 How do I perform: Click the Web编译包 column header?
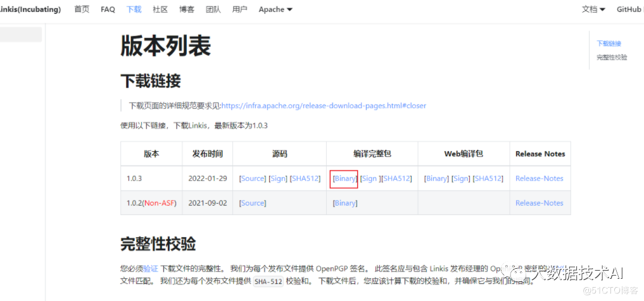pos(464,154)
